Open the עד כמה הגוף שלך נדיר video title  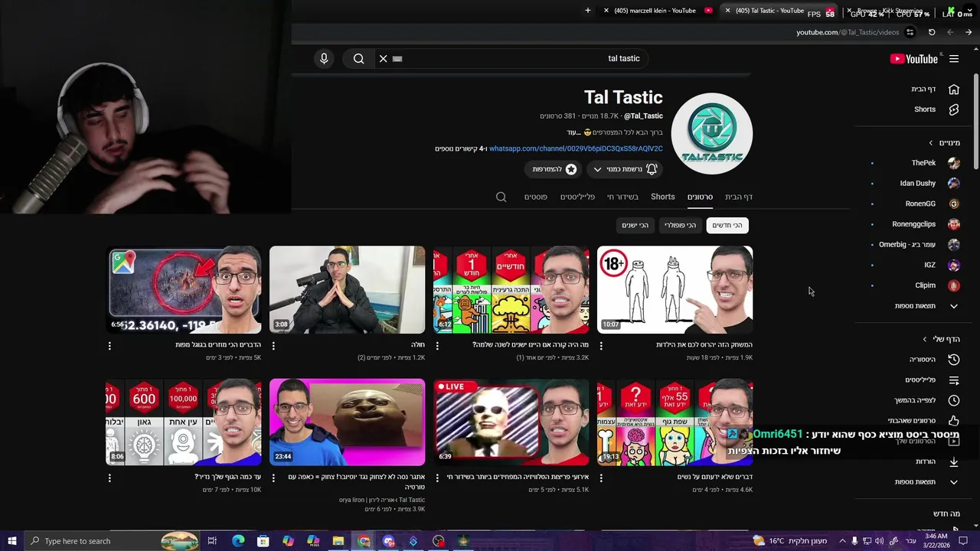tap(227, 477)
